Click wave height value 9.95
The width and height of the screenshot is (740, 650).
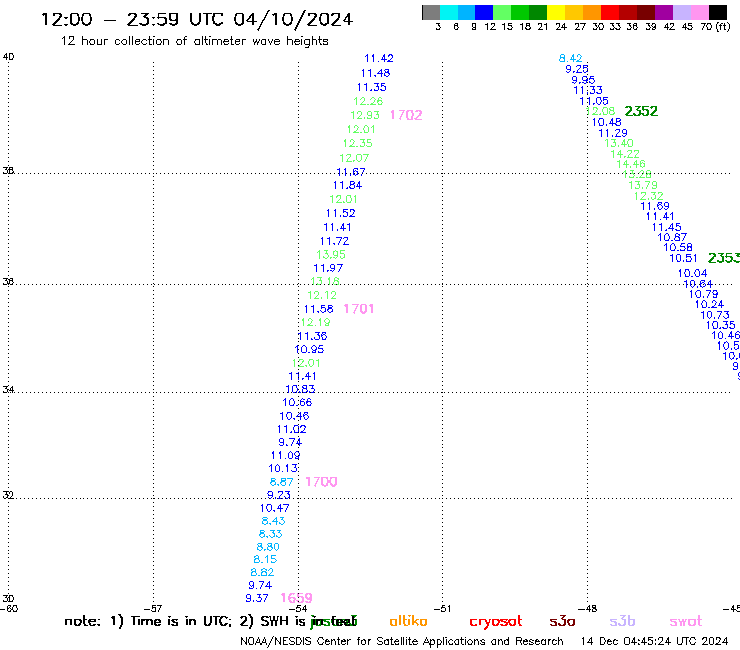point(583,80)
